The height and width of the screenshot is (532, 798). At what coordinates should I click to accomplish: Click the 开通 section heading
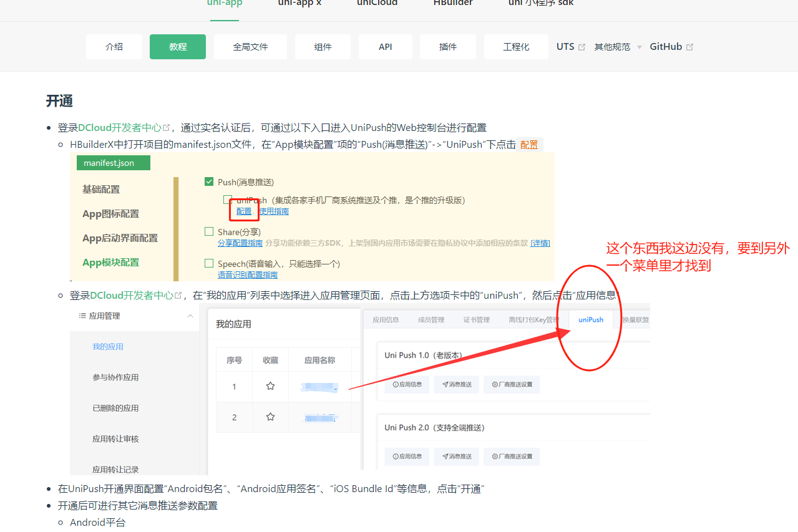[59, 101]
